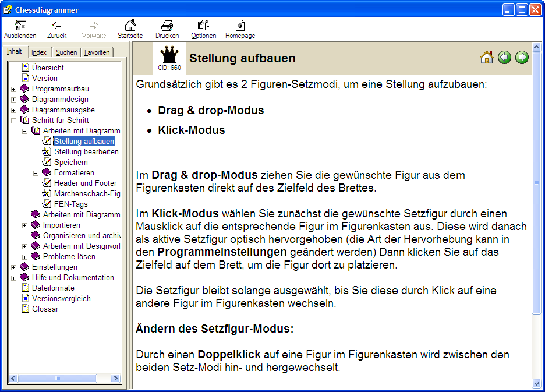Expand the Probleme lösen node
The image size is (545, 392).
24,257
